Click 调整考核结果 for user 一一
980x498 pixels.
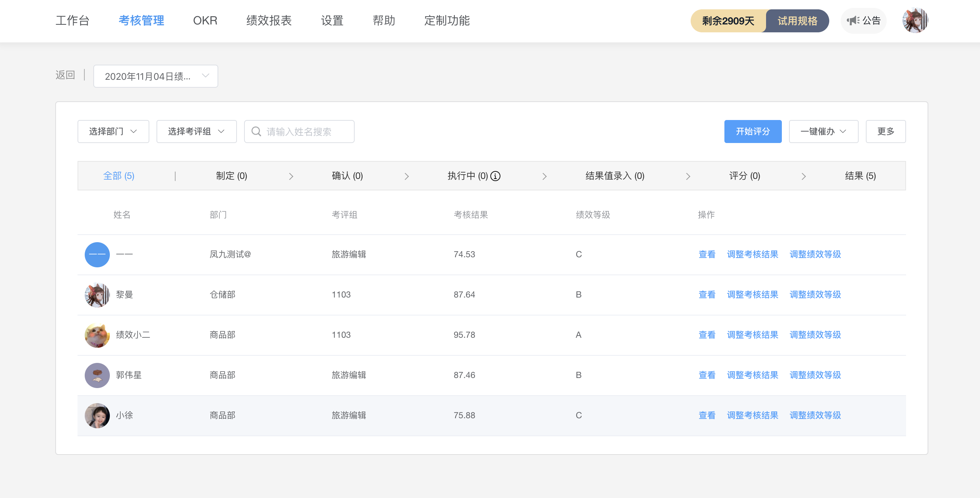click(752, 254)
